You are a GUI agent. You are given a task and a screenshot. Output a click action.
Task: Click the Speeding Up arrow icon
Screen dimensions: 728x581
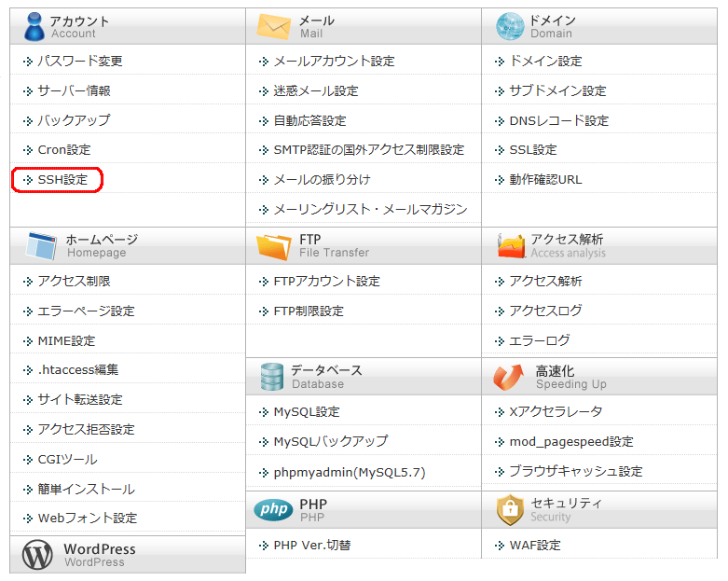508,377
